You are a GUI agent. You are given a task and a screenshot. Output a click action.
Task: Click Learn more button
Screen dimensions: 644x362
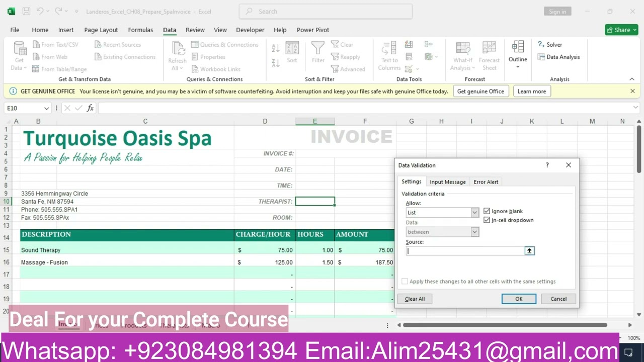[x=532, y=91]
